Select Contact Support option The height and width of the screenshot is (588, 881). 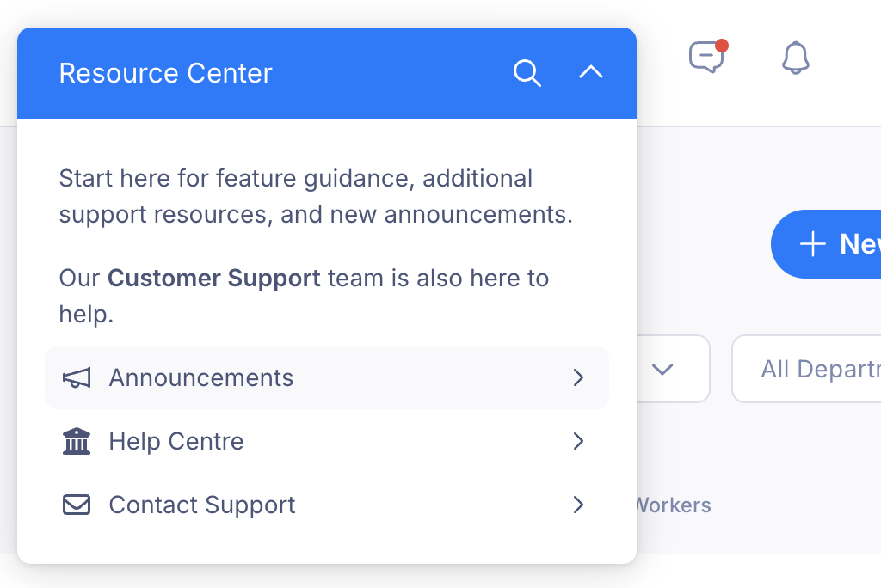[327, 505]
